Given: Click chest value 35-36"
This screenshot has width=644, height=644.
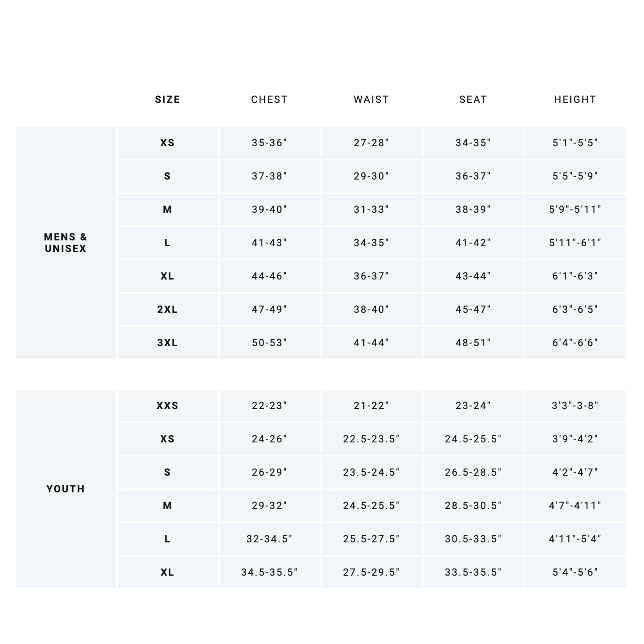Looking at the screenshot, I should 269,143.
